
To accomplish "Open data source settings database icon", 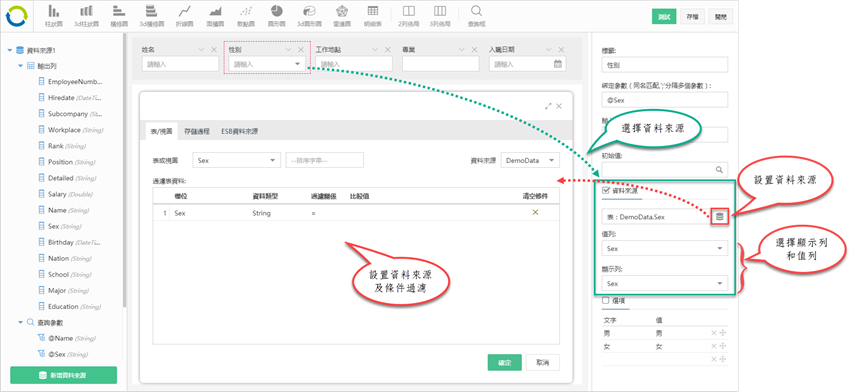I will tap(720, 217).
